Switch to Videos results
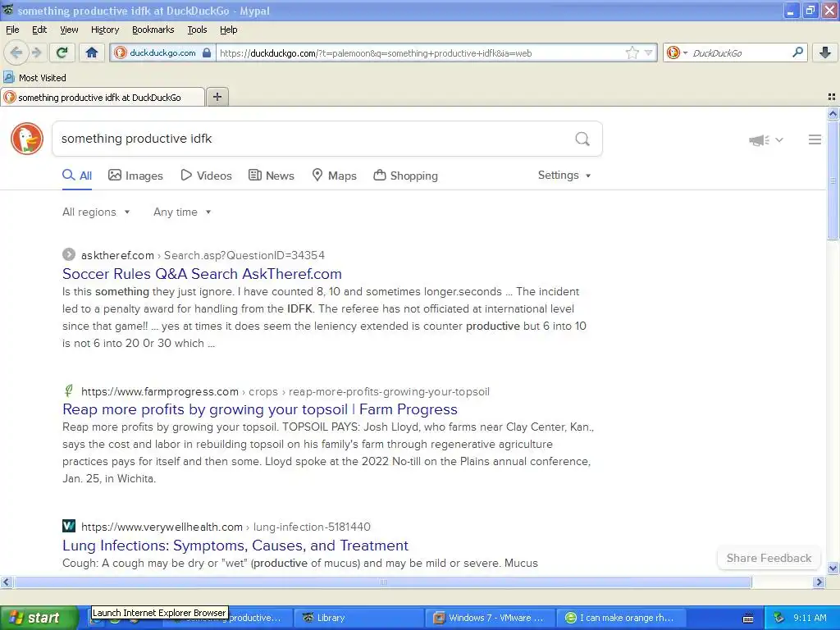 pos(206,176)
